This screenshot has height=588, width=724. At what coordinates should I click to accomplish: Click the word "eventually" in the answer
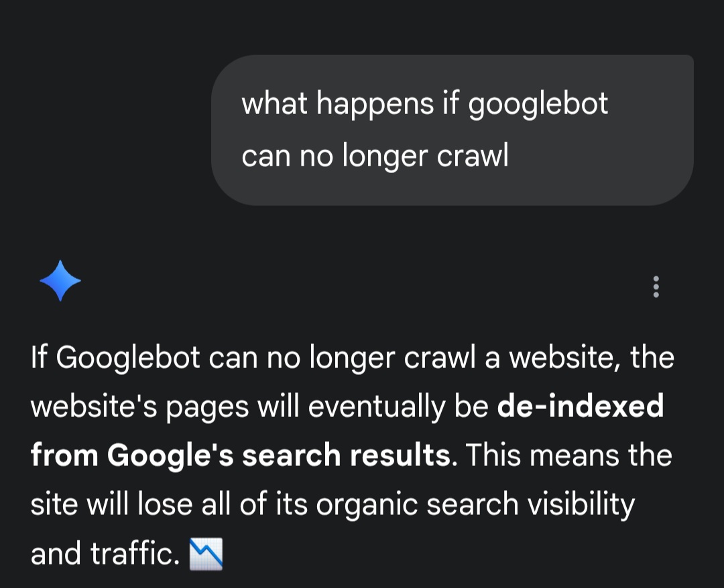(x=377, y=407)
